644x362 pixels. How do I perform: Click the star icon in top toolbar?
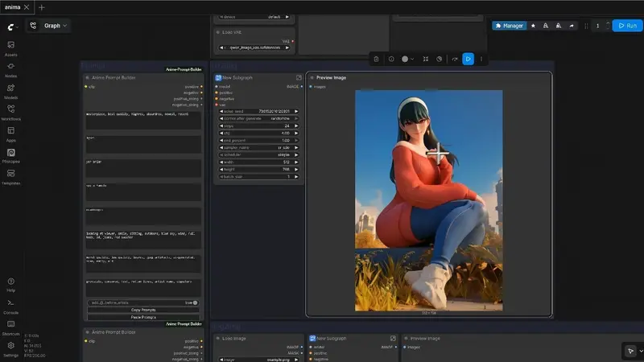(533, 26)
